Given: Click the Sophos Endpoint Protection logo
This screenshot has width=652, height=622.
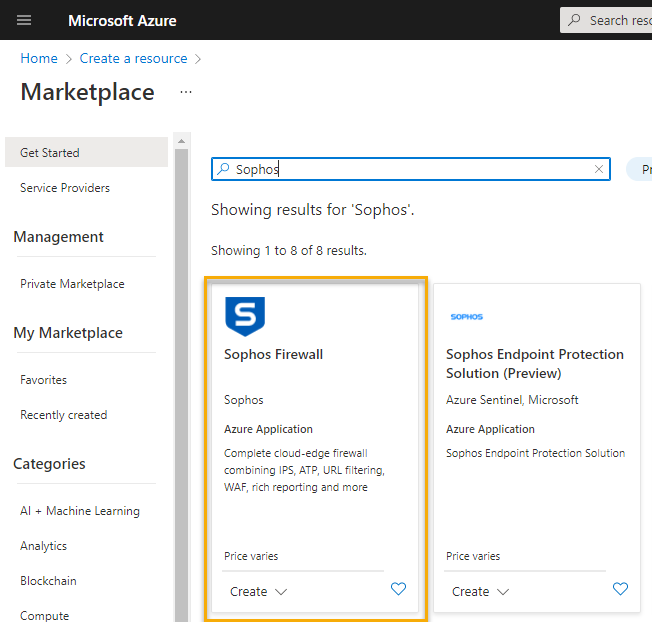Looking at the screenshot, I should tap(466, 316).
